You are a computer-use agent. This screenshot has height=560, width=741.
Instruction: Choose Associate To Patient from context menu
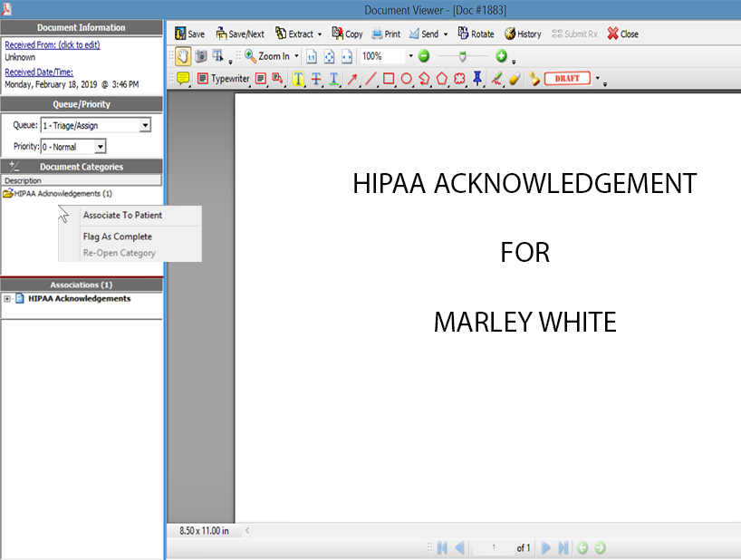tap(122, 216)
